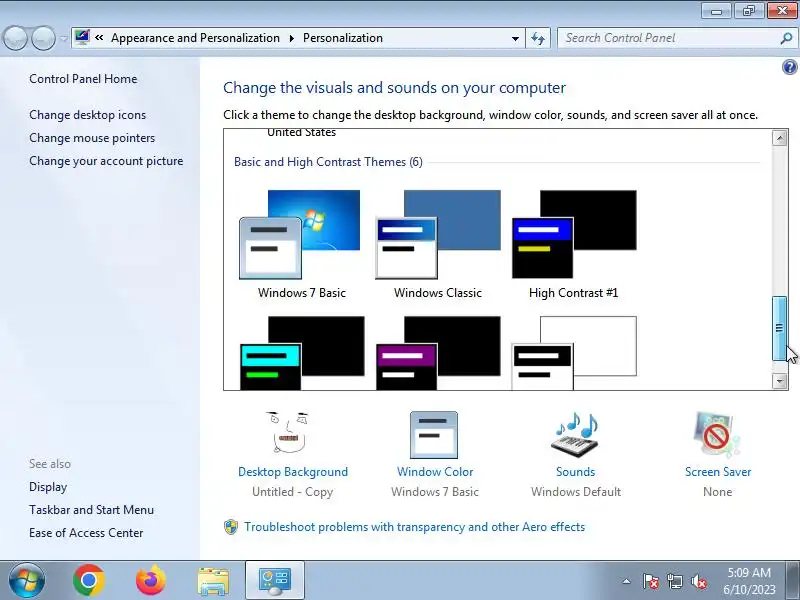800x600 pixels.
Task: Go forward with the Forward arrow button
Action: 43,38
